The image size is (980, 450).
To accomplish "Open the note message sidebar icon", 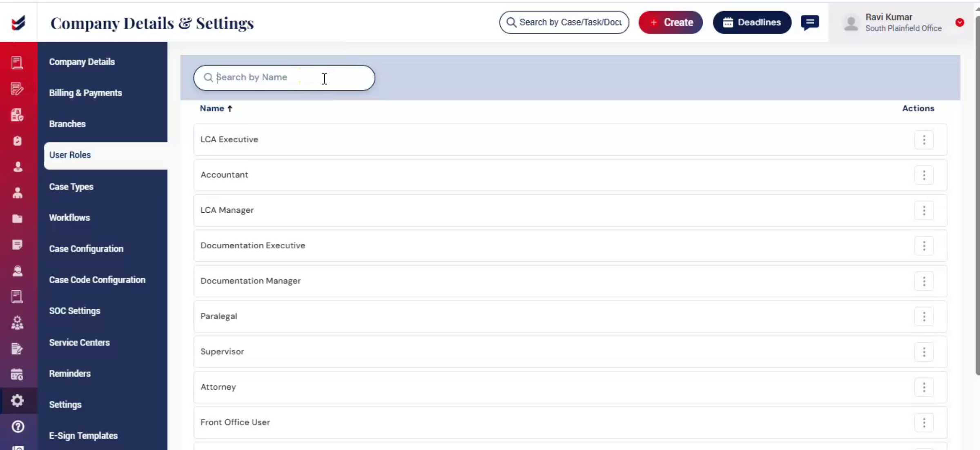I will 17,245.
